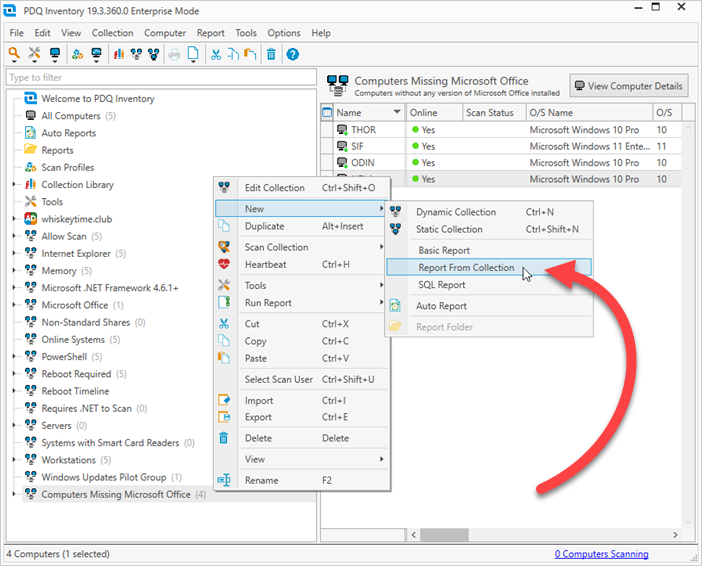Click the Auto Report icon in submenu
702x566 pixels.
tap(395, 306)
